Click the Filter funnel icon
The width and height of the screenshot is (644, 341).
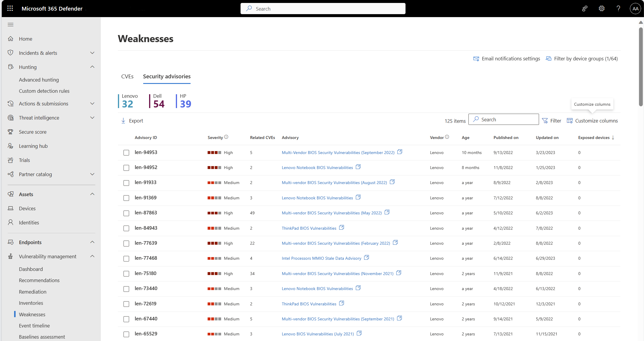545,121
